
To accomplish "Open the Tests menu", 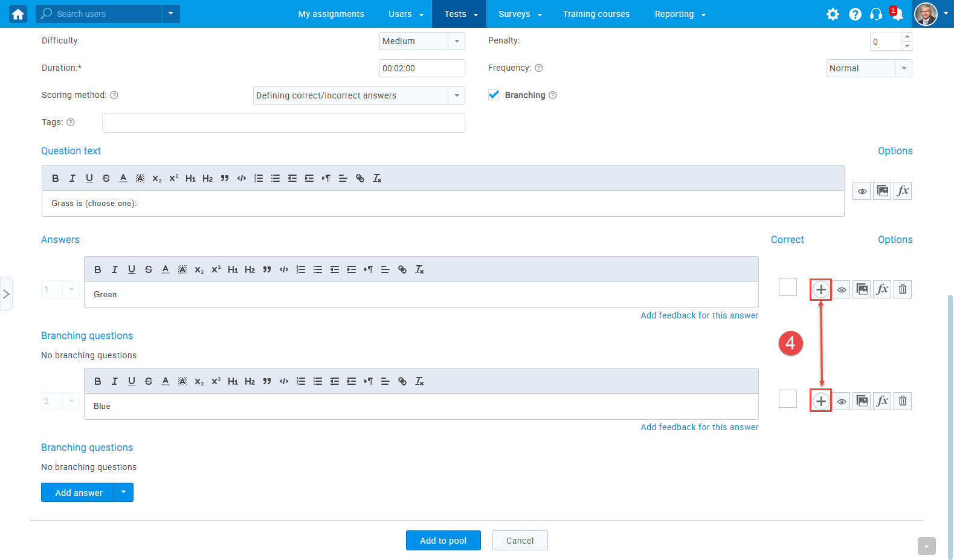I will click(460, 14).
